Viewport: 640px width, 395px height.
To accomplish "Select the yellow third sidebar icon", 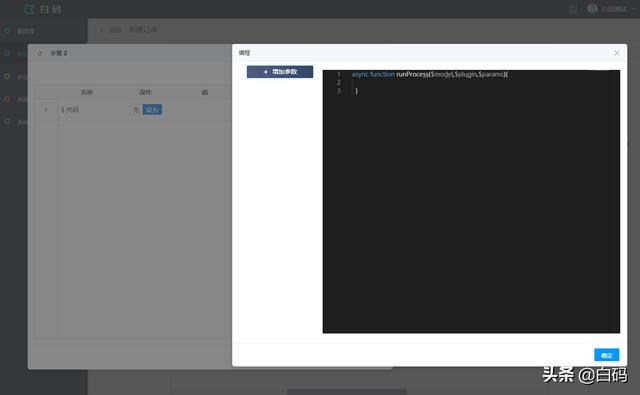I will [x=7, y=76].
